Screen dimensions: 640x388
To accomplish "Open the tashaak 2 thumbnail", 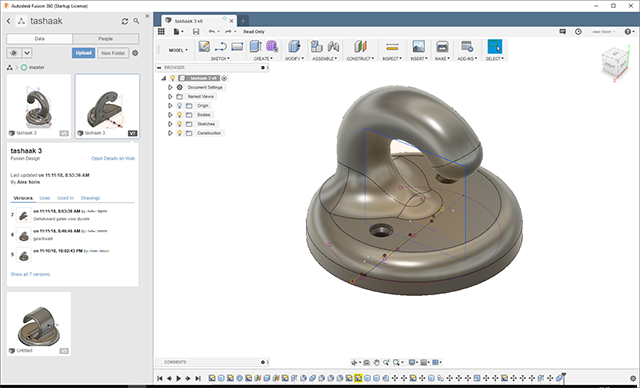I will point(39,106).
